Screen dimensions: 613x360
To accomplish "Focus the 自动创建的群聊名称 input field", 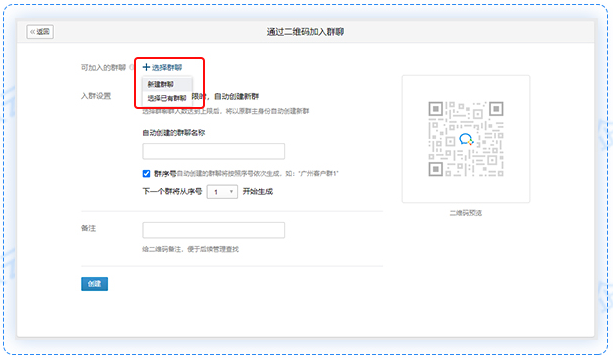I will tap(213, 151).
